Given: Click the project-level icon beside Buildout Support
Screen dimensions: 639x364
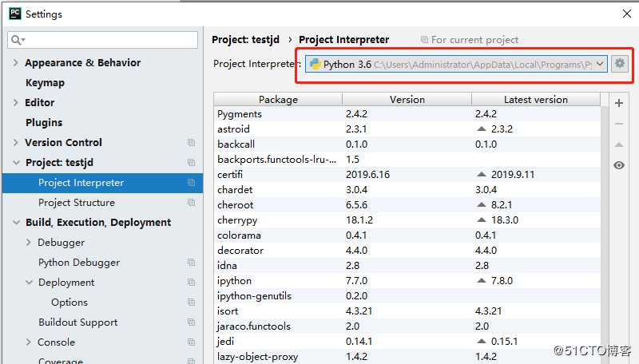Looking at the screenshot, I should (x=191, y=322).
